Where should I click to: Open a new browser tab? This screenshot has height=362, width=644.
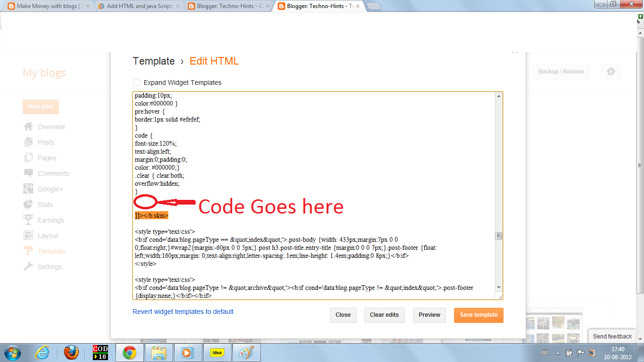[374, 6]
